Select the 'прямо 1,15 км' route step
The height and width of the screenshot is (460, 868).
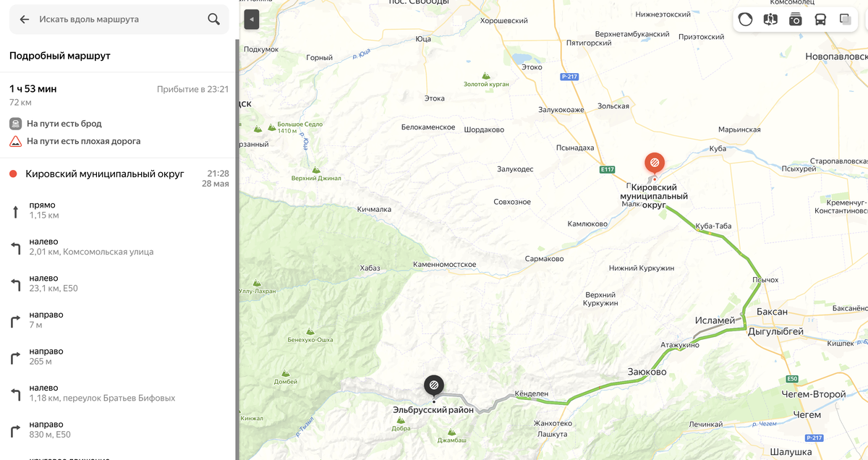[x=119, y=210]
